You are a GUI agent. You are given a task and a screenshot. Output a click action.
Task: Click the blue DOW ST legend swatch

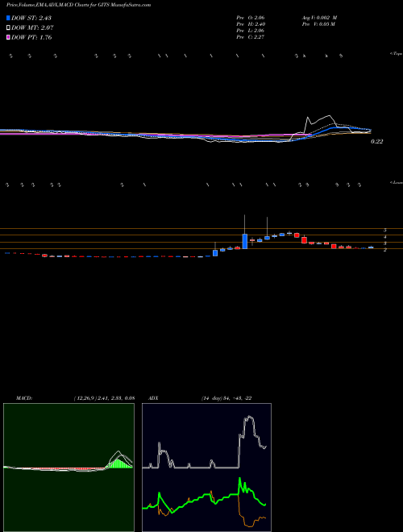click(8, 18)
